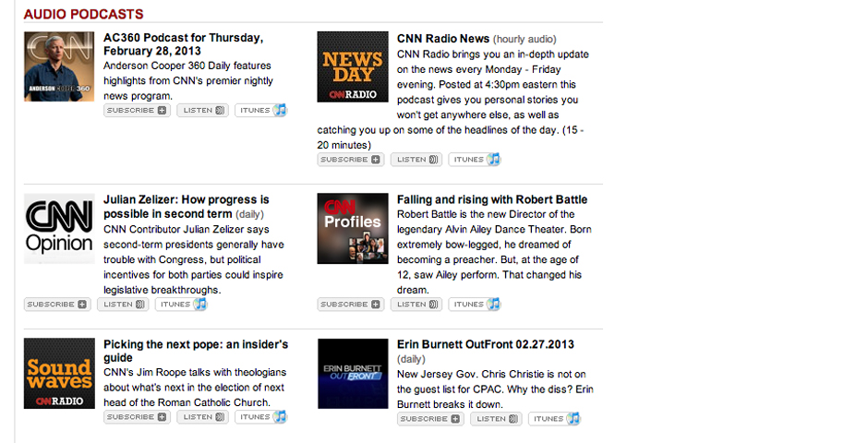Viewport: 868px width, 443px height.
Task: Listen to Falling and rising with Robert Battle
Action: tap(416, 305)
